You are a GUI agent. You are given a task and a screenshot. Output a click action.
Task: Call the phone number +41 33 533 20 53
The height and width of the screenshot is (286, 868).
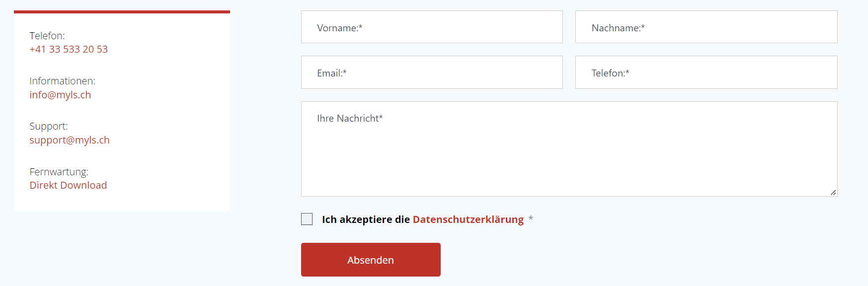[69, 49]
